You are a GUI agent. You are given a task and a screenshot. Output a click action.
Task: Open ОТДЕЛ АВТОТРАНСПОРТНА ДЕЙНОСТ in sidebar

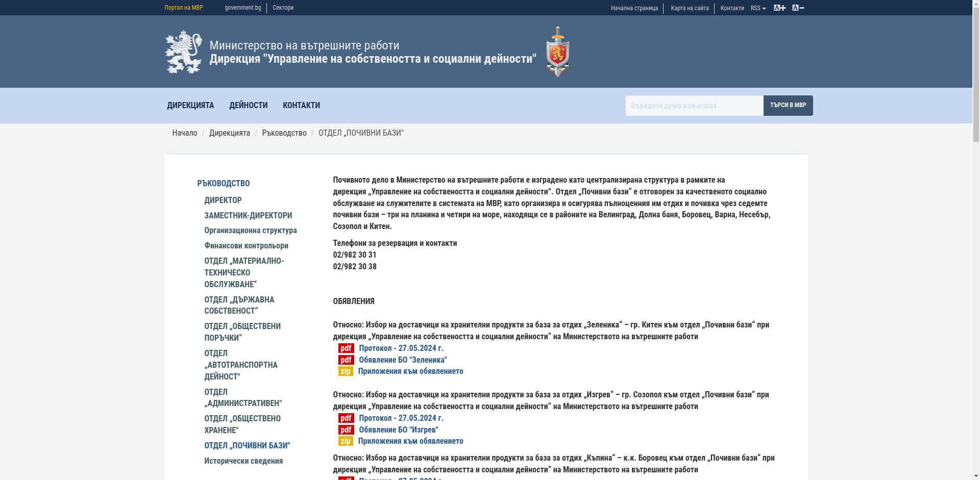(241, 365)
